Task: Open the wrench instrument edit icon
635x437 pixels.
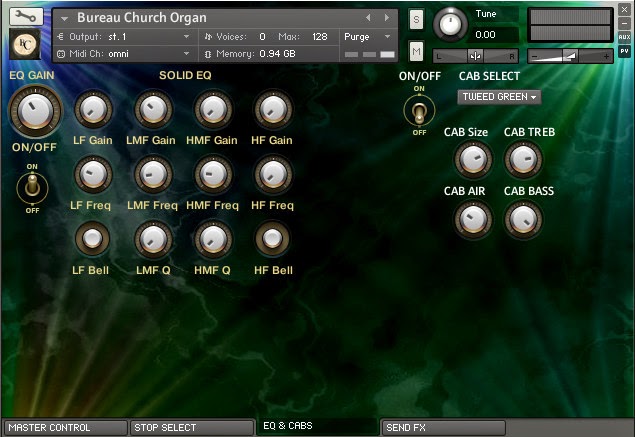Action: tap(26, 17)
